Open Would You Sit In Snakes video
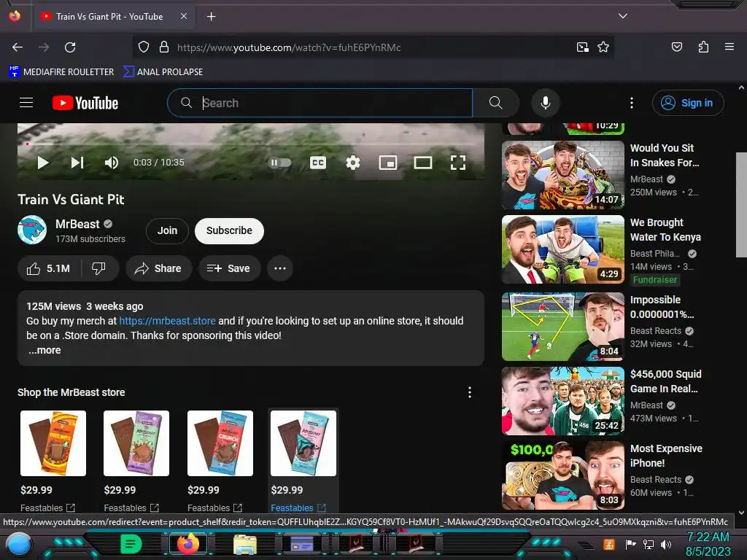 tap(562, 175)
